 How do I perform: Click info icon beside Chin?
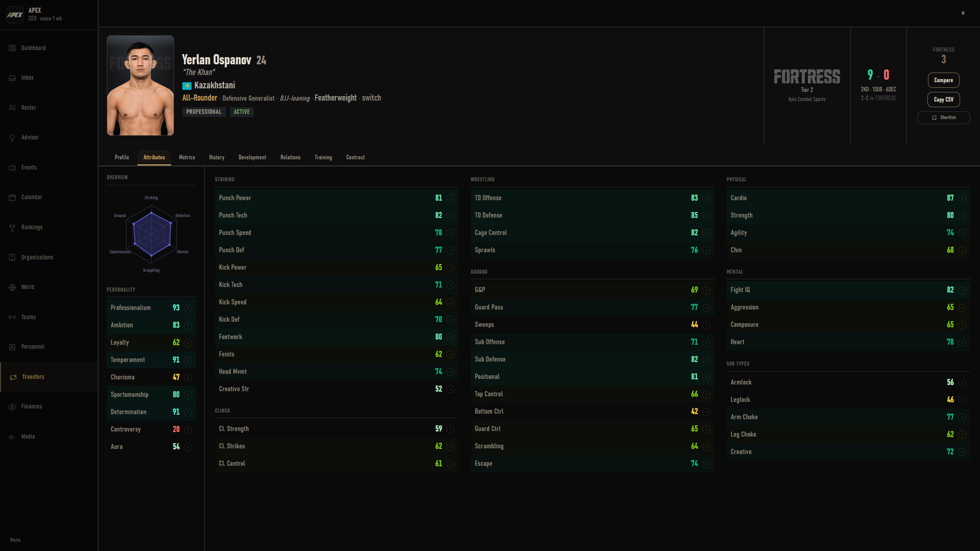pyautogui.click(x=962, y=250)
